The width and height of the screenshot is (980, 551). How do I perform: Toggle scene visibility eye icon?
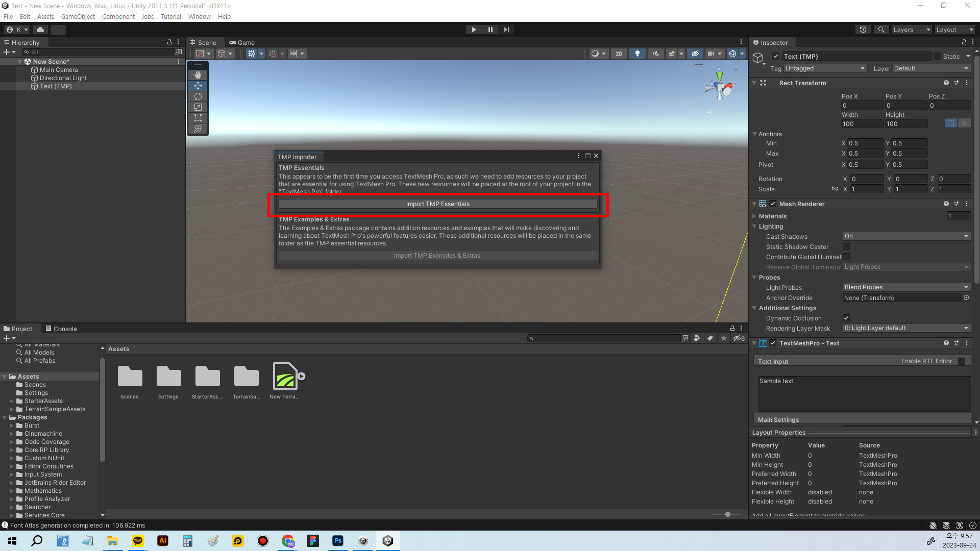pyautogui.click(x=695, y=54)
